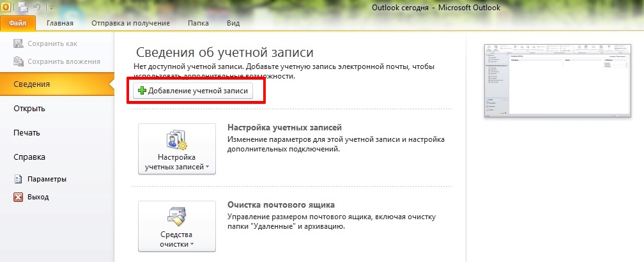Click the Outlook window preview thumbnail
The height and width of the screenshot is (262, 644).
(x=558, y=80)
